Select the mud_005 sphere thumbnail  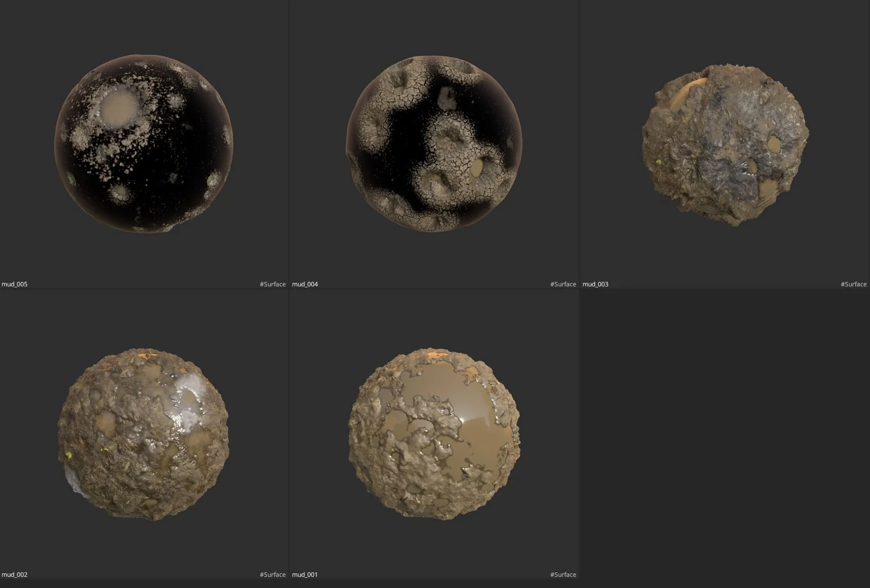tap(144, 144)
